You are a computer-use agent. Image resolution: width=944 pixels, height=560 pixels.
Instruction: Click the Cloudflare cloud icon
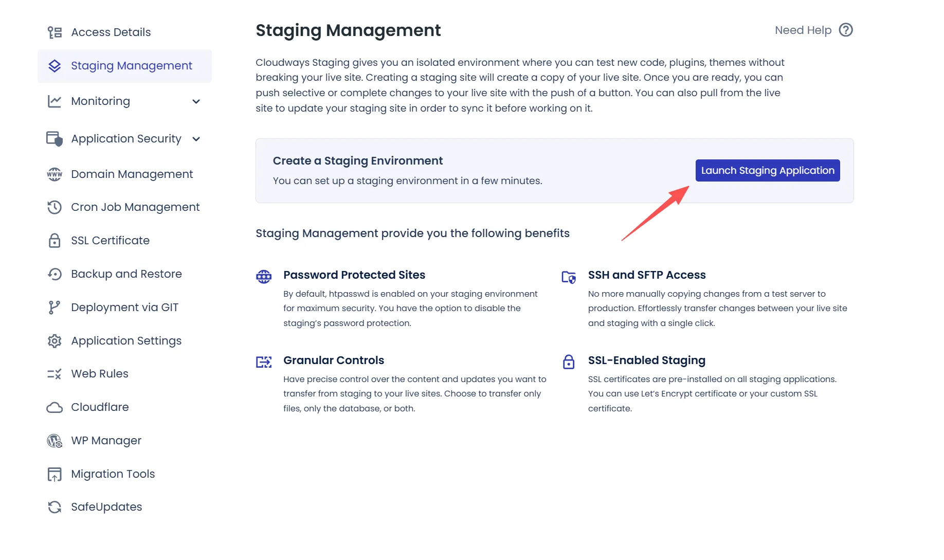(55, 407)
